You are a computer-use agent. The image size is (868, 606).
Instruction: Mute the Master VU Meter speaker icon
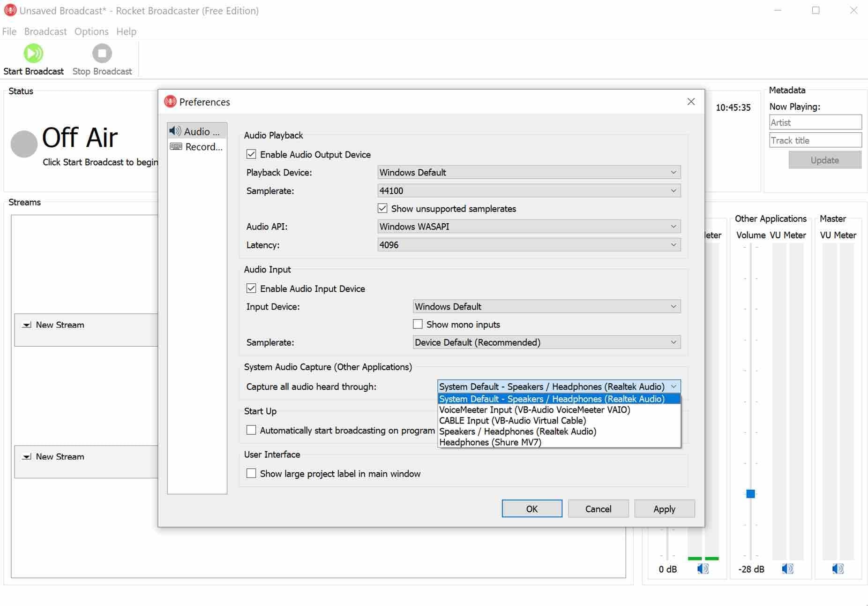[838, 569]
